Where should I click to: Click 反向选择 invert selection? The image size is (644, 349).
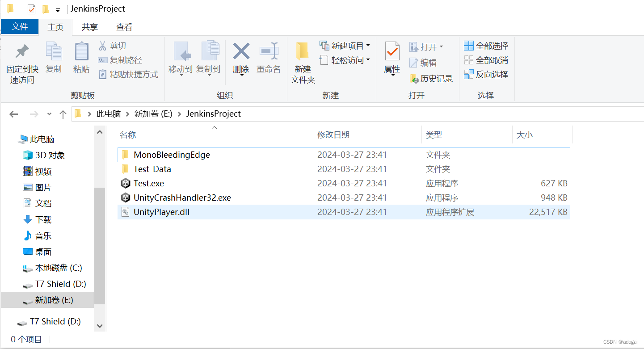pyautogui.click(x=486, y=74)
